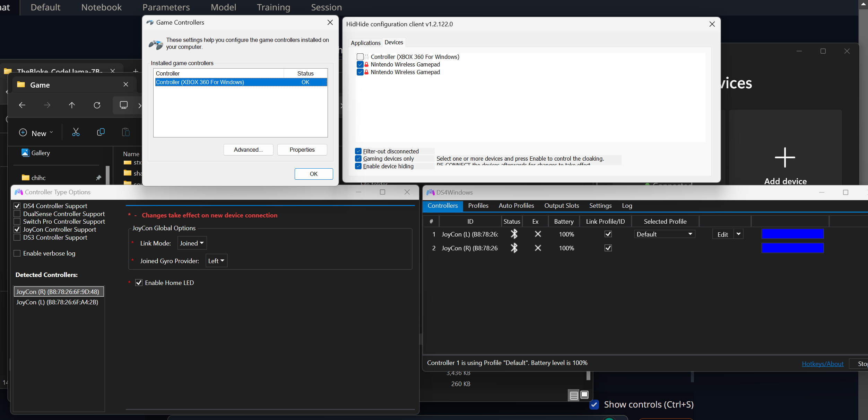The width and height of the screenshot is (868, 420).
Task: Enable DS3 Controller Support
Action: pyautogui.click(x=17, y=237)
